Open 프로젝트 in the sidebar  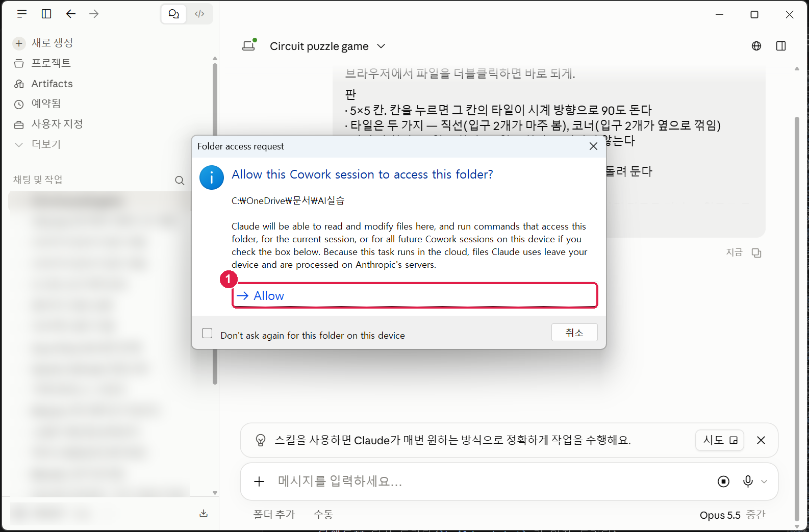pos(51,63)
